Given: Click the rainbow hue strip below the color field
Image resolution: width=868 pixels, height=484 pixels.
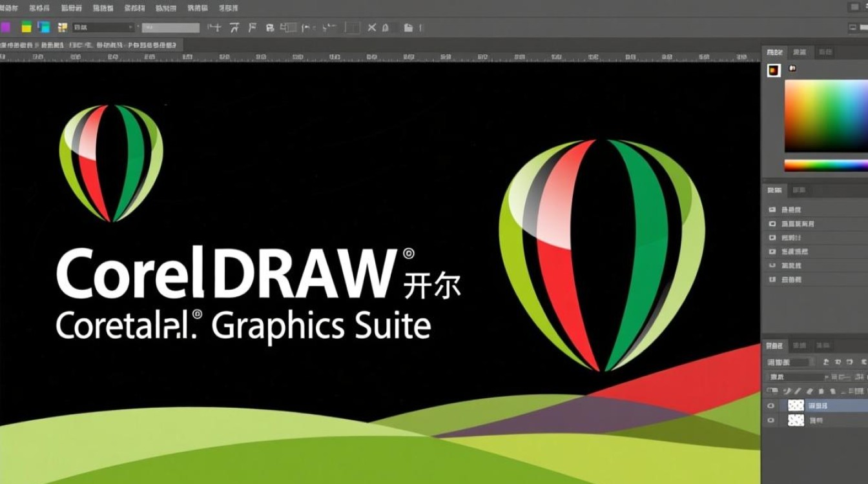Looking at the screenshot, I should tap(825, 165).
